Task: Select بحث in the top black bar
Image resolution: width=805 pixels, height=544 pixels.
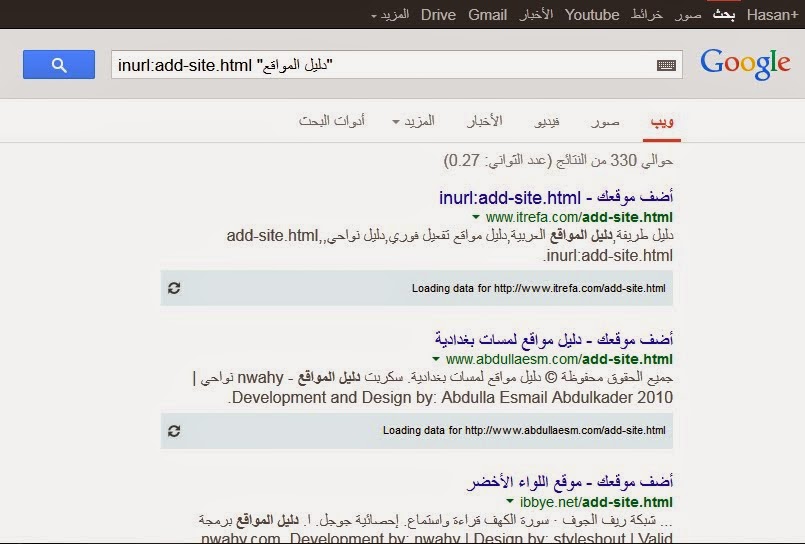Action: (x=723, y=15)
